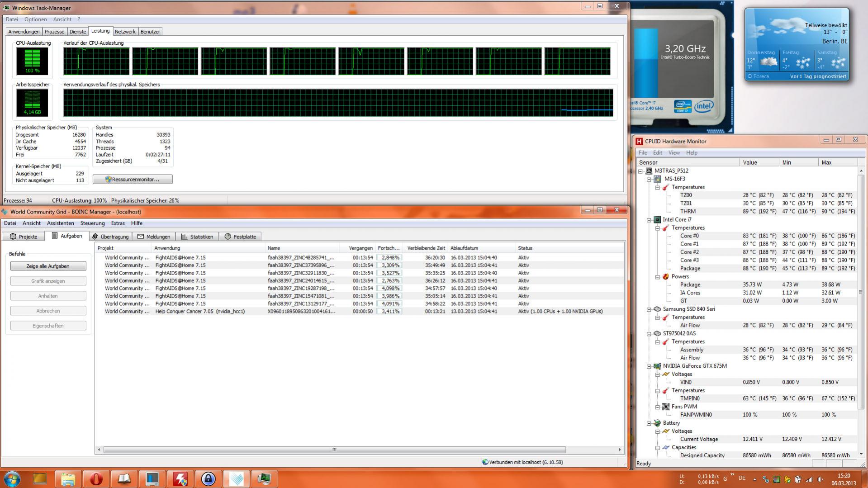Click the red lightning-bolt shield taskbar icon
868x488 pixels.
click(180, 479)
